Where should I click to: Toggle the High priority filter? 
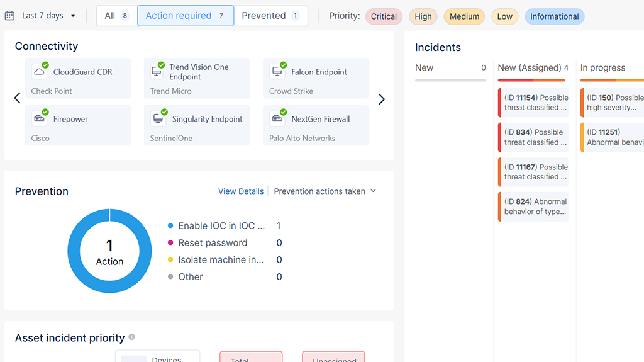click(x=423, y=16)
